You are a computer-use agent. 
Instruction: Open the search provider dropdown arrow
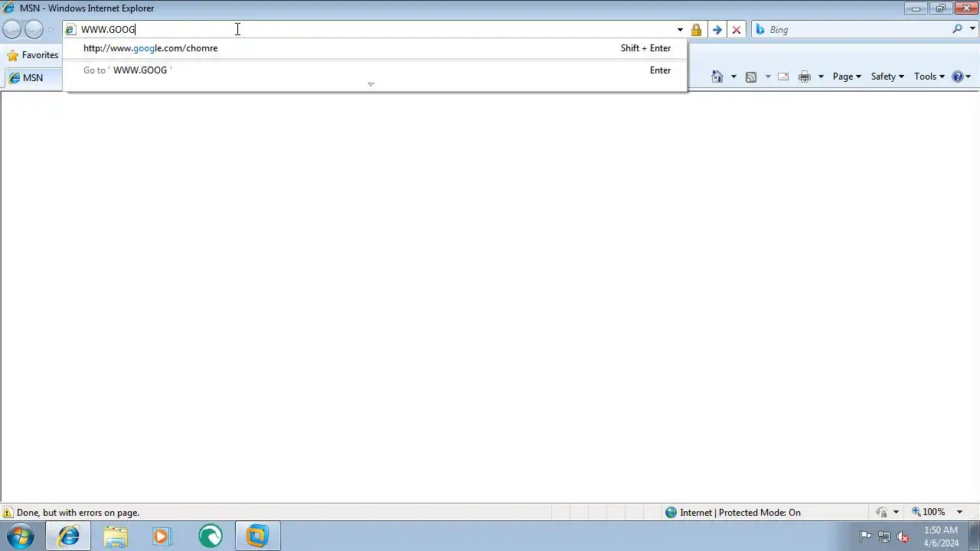tap(972, 29)
